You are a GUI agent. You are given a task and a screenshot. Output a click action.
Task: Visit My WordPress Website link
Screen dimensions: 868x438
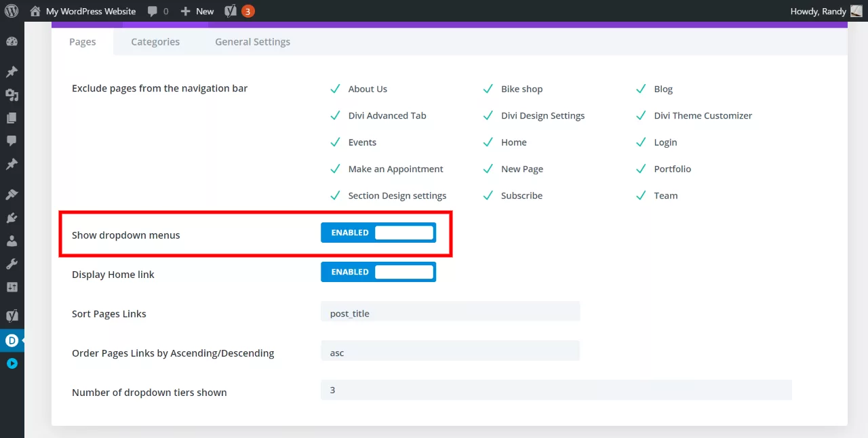click(x=91, y=12)
